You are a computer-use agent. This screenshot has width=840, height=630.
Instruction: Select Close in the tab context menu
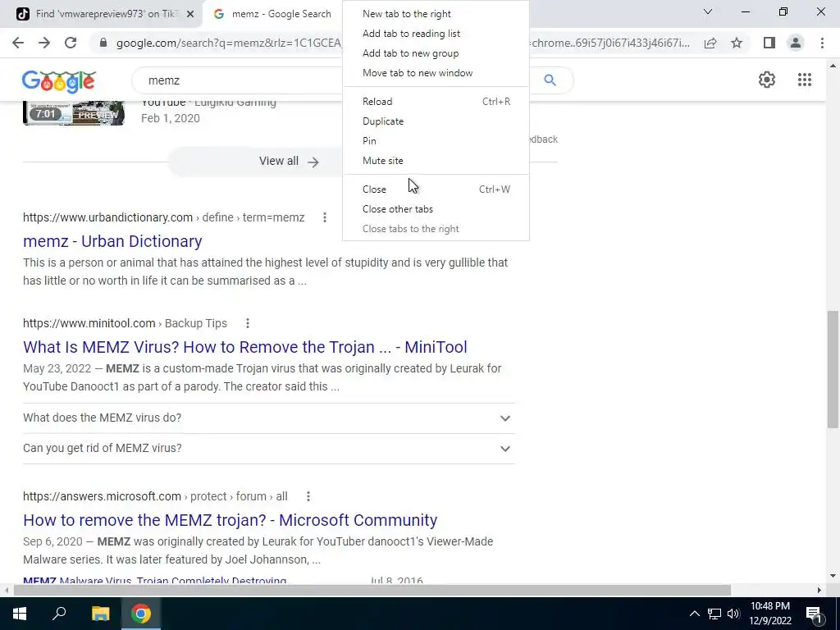(436, 189)
